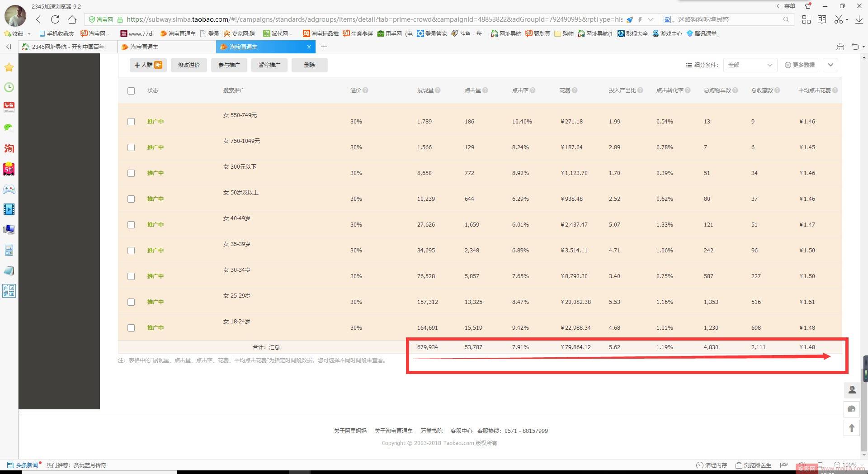Expand the chevron button beside 更多数据
Viewport: 868px width, 474px height.
point(830,65)
